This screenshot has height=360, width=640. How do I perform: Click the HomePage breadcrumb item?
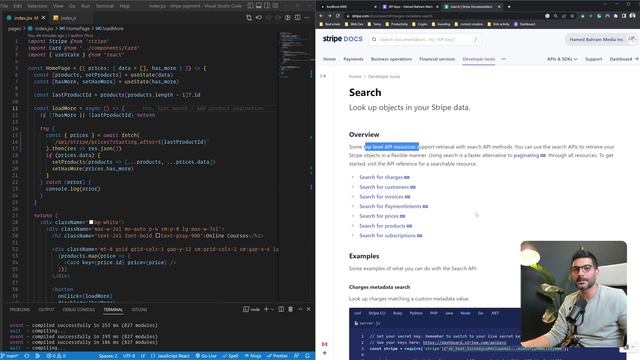75,29
